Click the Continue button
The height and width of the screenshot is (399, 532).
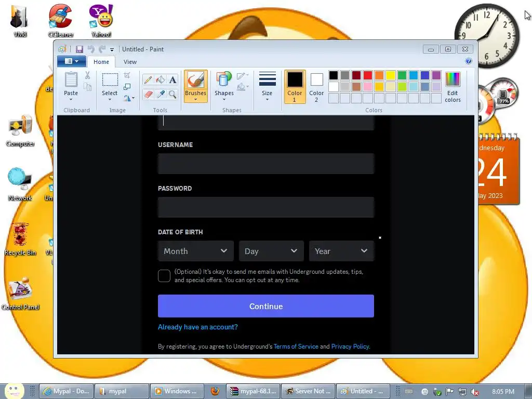pyautogui.click(x=266, y=306)
